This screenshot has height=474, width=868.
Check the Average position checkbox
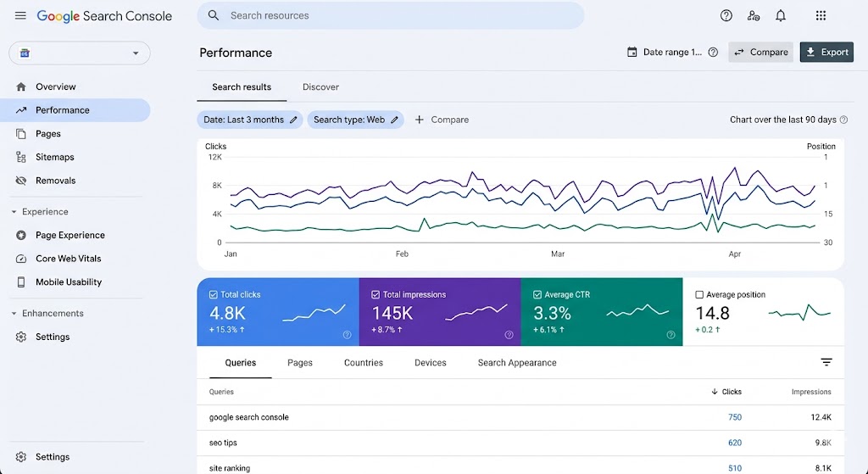click(699, 294)
